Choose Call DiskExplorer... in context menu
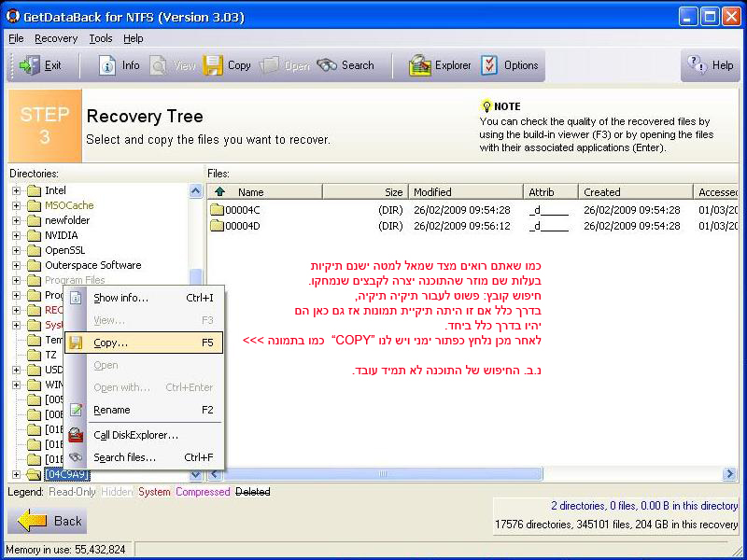Image resolution: width=747 pixels, height=560 pixels. (x=144, y=435)
